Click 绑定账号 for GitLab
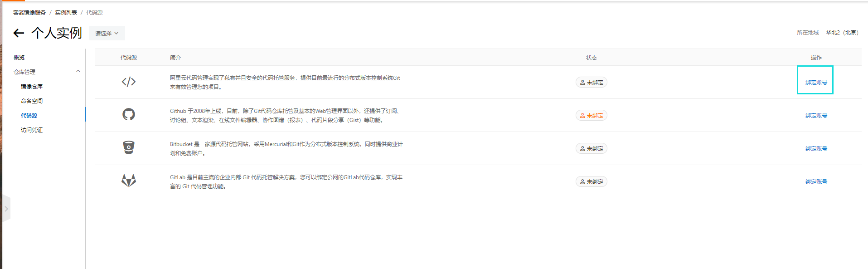The width and height of the screenshot is (868, 269). point(816,182)
